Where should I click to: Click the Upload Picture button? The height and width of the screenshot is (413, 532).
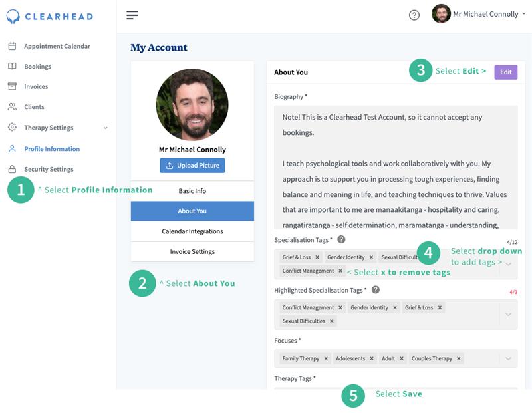click(192, 166)
